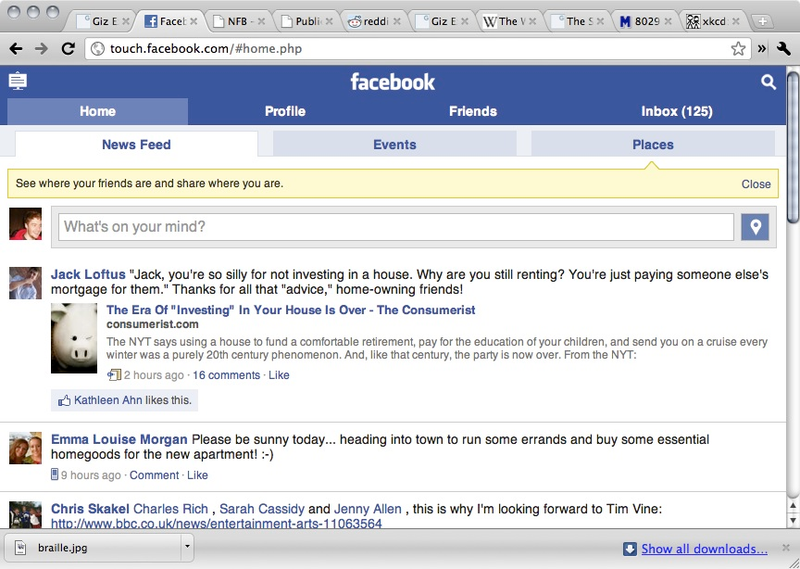This screenshot has height=569, width=800.
Task: Switch to the Places tab
Action: (x=653, y=144)
